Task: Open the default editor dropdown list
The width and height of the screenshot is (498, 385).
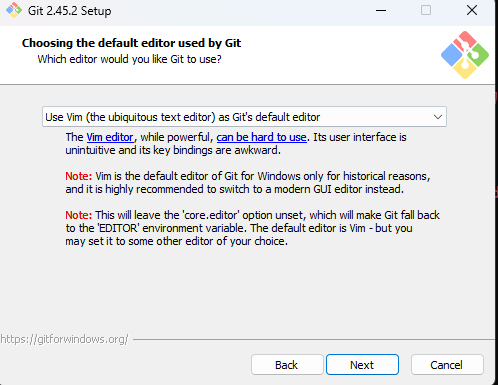Action: 244,117
